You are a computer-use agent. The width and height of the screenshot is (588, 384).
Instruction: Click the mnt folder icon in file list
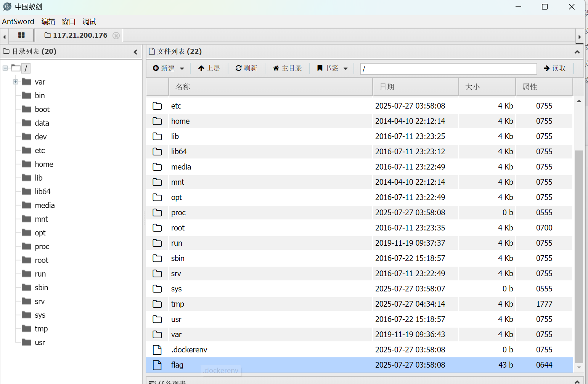click(157, 182)
